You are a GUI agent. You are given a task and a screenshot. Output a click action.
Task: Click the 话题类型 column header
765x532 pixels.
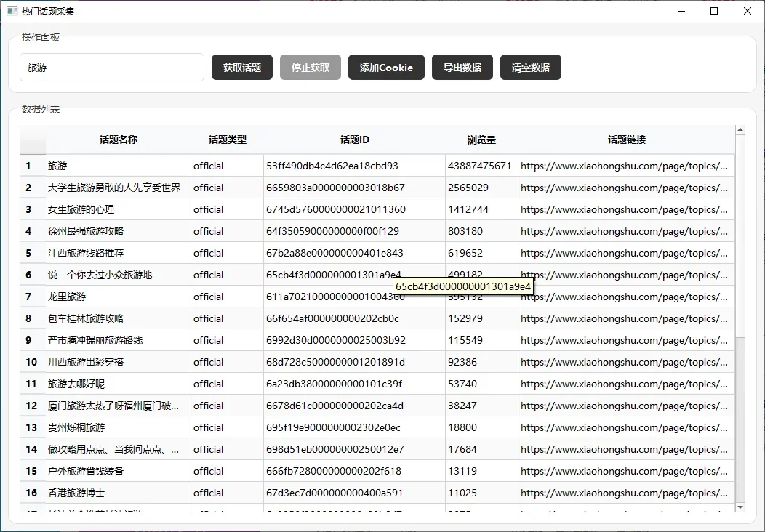coord(228,140)
